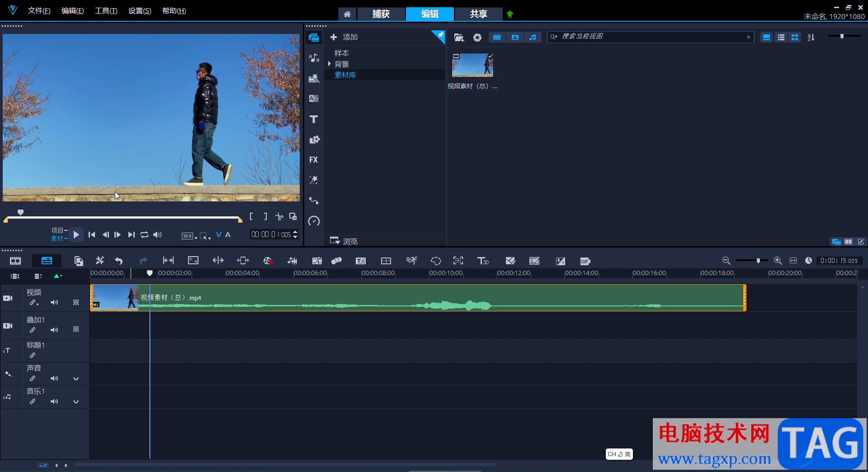Viewport: 868px width, 472px height.
Task: Go to the Home tab icon
Action: (347, 14)
